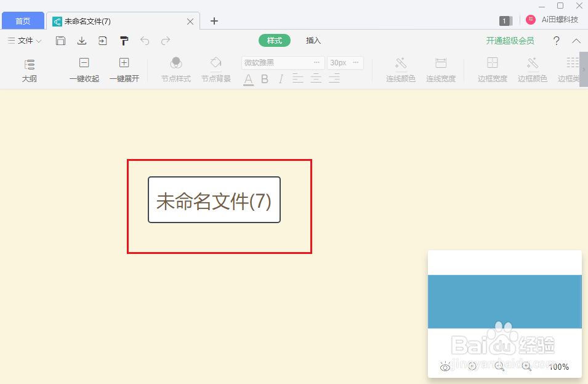
Task: Toggle the minimap eye icon
Action: [x=445, y=367]
